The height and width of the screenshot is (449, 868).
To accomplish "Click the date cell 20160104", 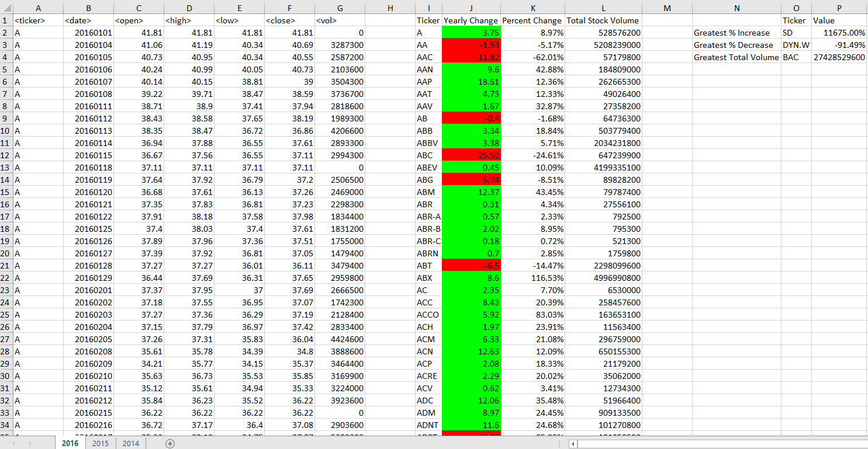I will [88, 45].
